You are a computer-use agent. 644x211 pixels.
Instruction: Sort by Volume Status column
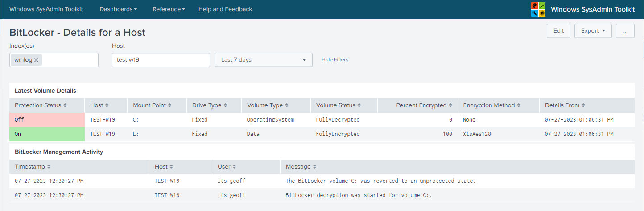click(339, 105)
